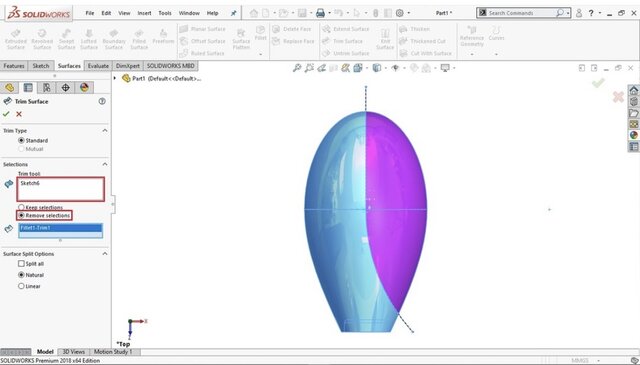Collapse the Trim Type section
The height and width of the screenshot is (365, 640).
click(x=105, y=130)
